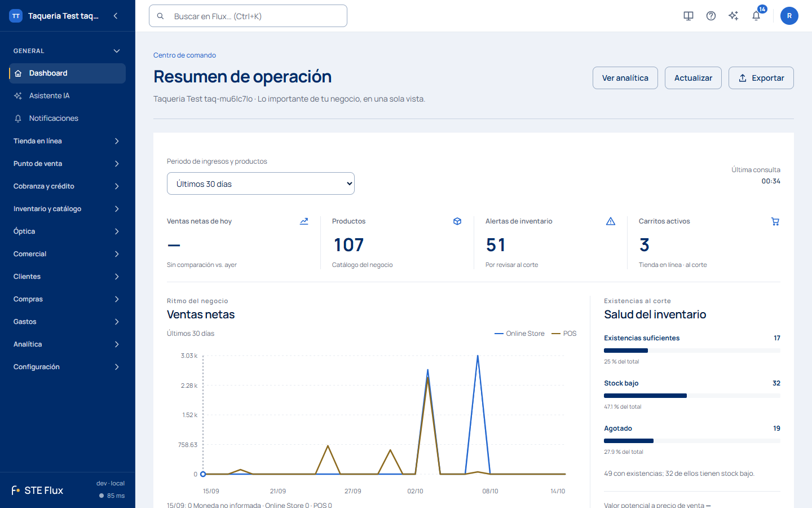Click the Actualizar button
Viewport: 812px width, 508px height.
(x=693, y=78)
